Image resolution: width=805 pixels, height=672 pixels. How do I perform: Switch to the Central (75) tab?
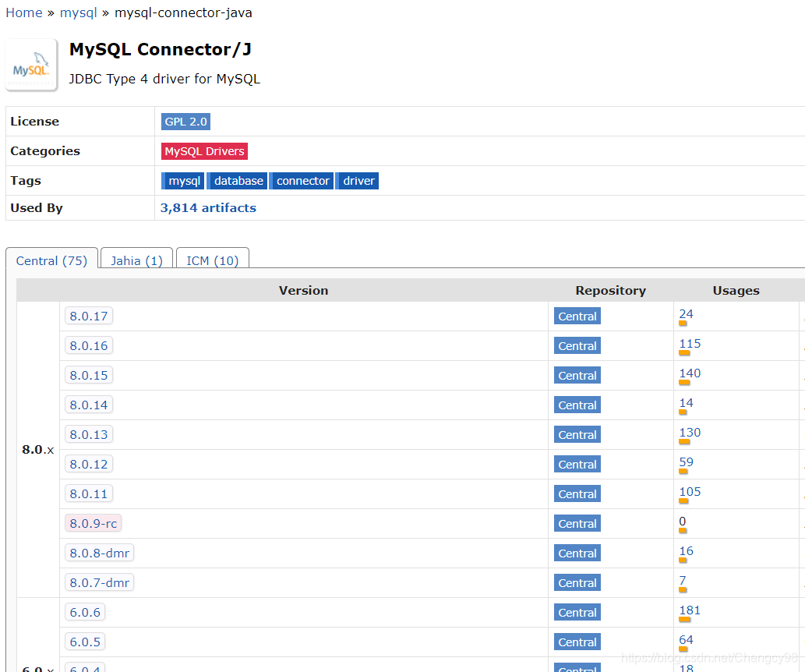51,260
